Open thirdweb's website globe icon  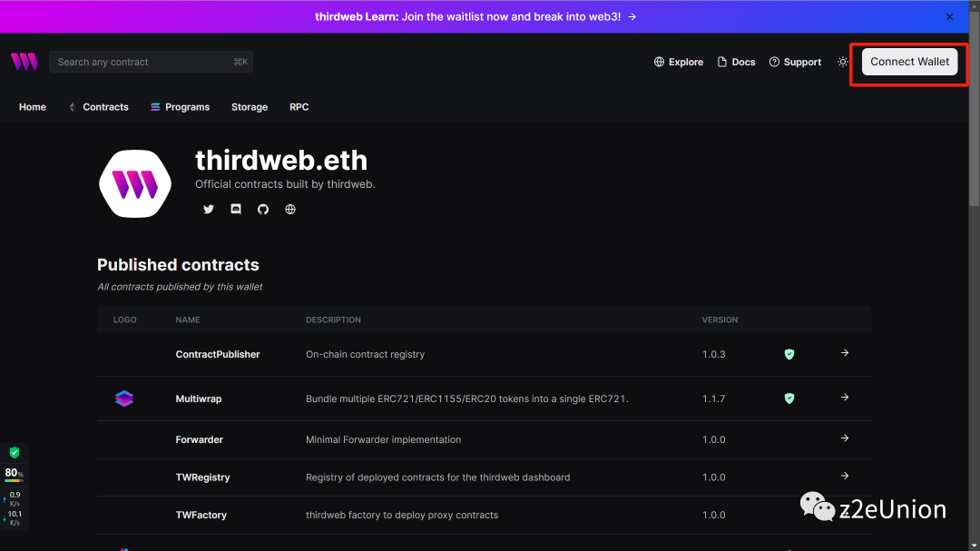click(290, 209)
